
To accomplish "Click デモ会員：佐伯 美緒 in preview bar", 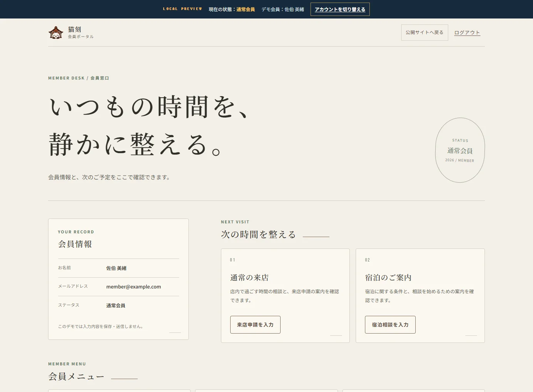I will point(283,9).
